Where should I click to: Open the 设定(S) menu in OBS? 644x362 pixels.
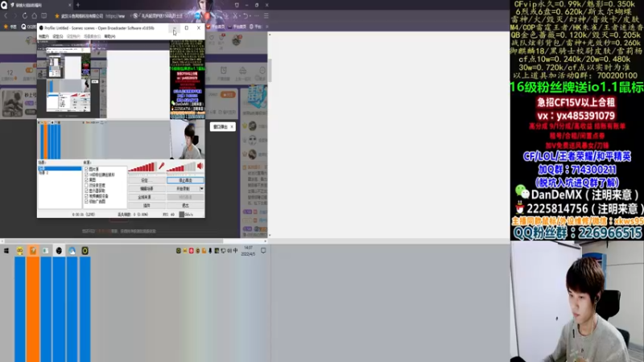(58, 36)
